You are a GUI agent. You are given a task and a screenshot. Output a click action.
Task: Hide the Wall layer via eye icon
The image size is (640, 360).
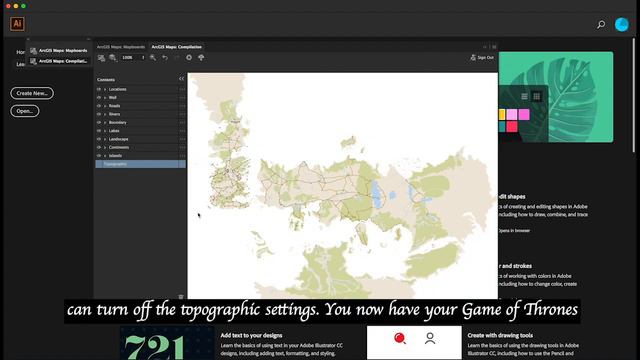pyautogui.click(x=99, y=98)
